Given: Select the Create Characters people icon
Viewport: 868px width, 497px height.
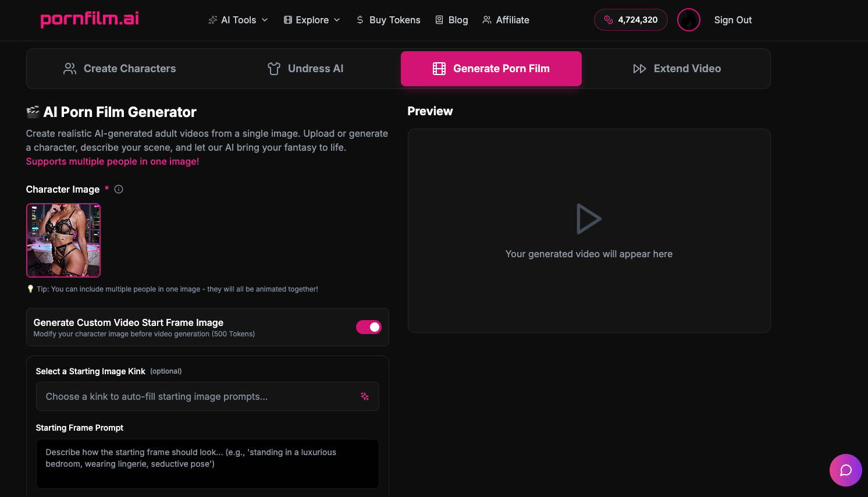Looking at the screenshot, I should [x=70, y=68].
